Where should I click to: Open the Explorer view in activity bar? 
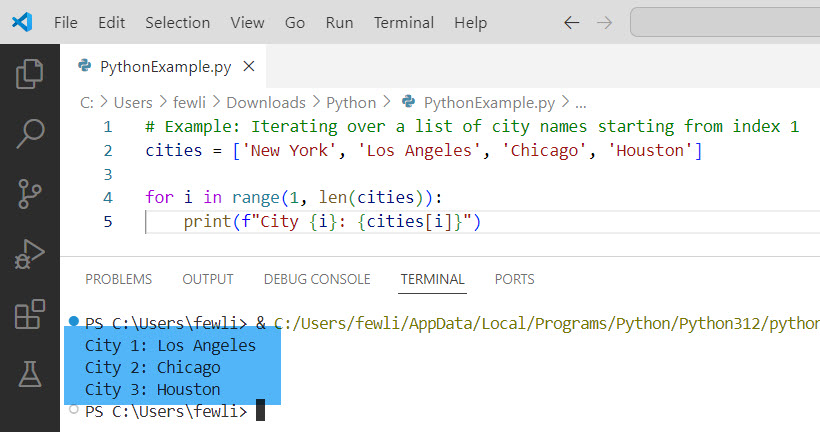pyautogui.click(x=30, y=74)
